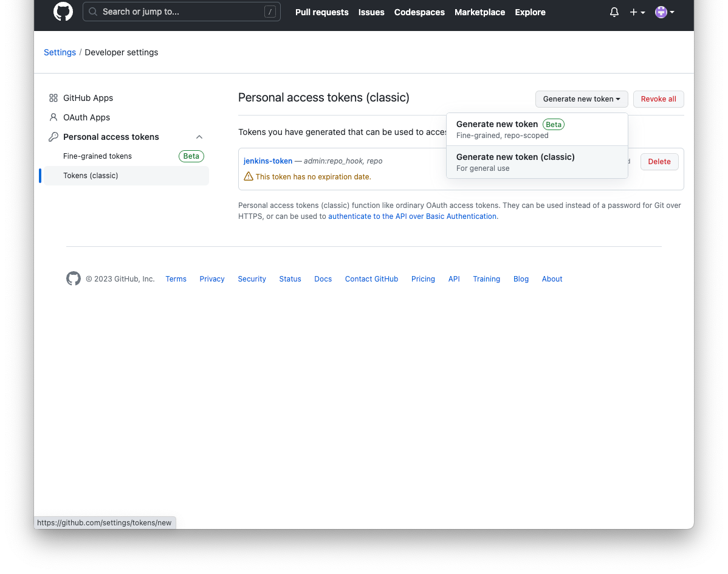Open About footer link
Image resolution: width=728 pixels, height=574 pixels.
click(552, 279)
